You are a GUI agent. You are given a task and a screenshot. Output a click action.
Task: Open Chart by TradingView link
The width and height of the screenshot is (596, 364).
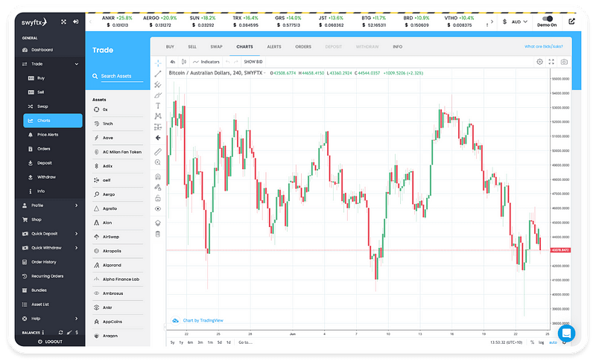click(x=203, y=321)
